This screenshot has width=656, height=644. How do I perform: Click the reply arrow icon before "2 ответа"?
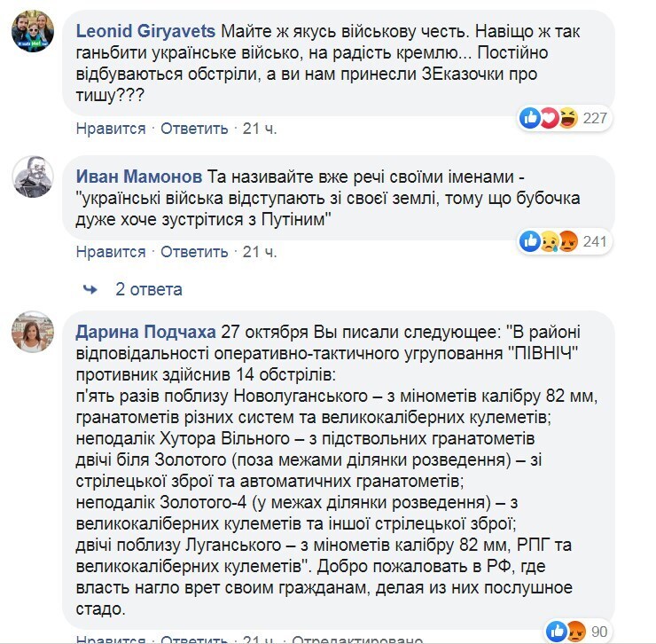(90, 289)
